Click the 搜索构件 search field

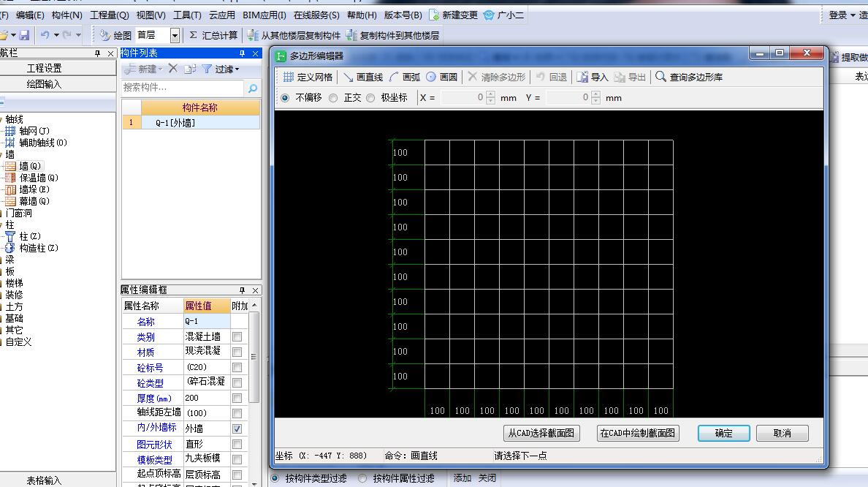point(182,88)
